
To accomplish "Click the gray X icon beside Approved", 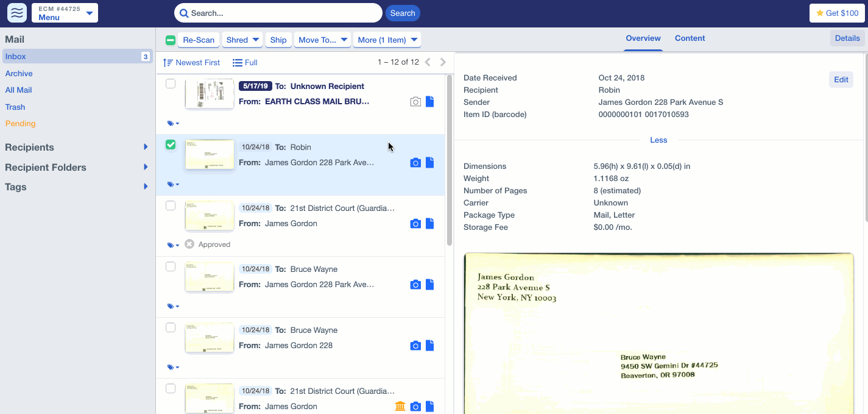I will pos(189,244).
